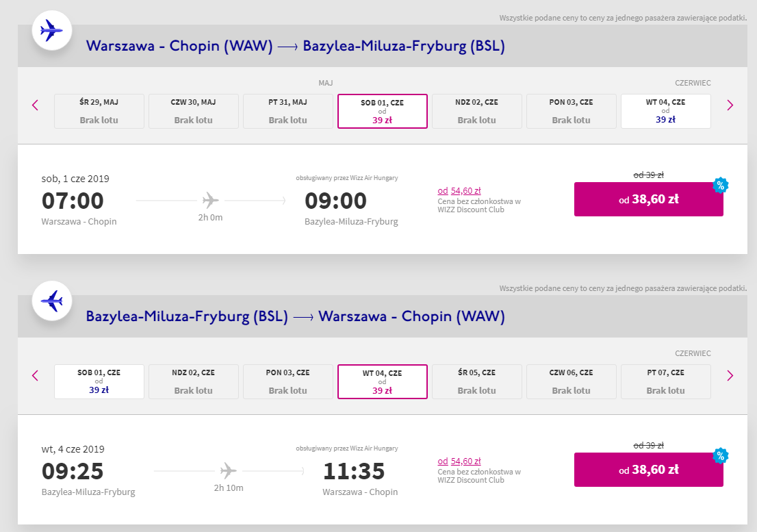Show earlier return dates with left arrow
Image resolution: width=757 pixels, height=532 pixels.
(x=36, y=375)
